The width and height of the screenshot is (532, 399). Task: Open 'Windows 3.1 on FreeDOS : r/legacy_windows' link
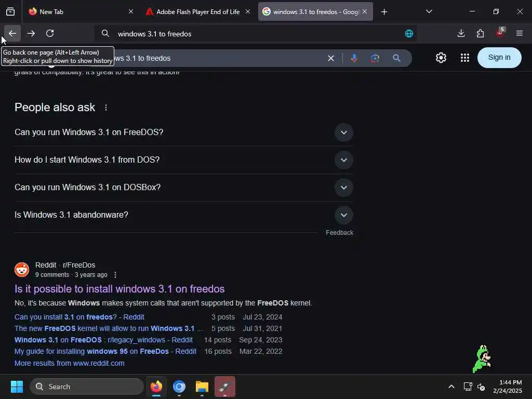pos(103,340)
